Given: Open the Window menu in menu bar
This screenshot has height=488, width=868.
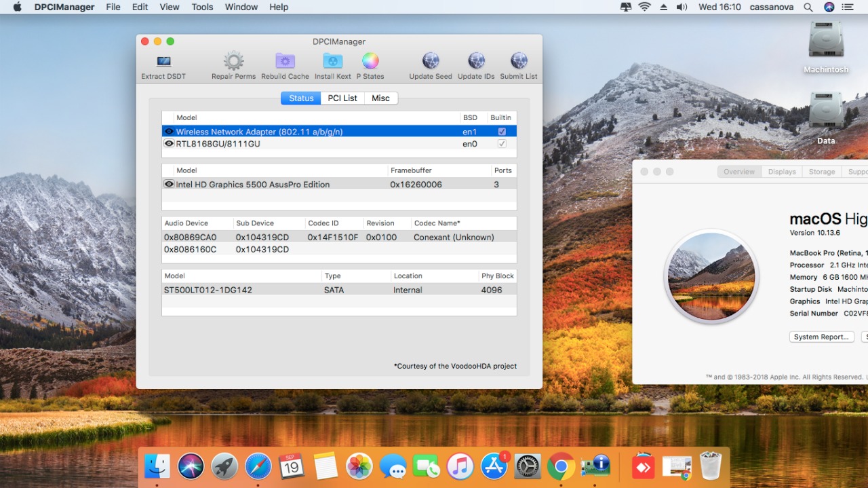Looking at the screenshot, I should [241, 7].
